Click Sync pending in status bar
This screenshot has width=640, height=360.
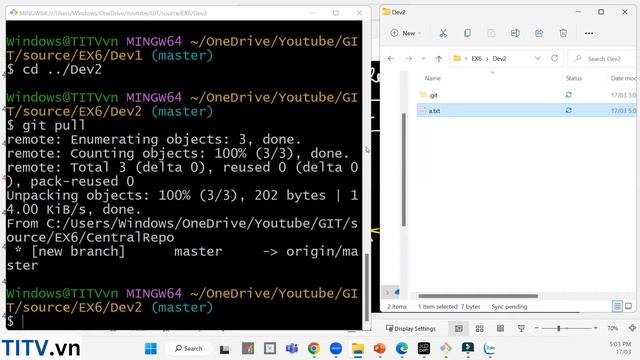[509, 307]
